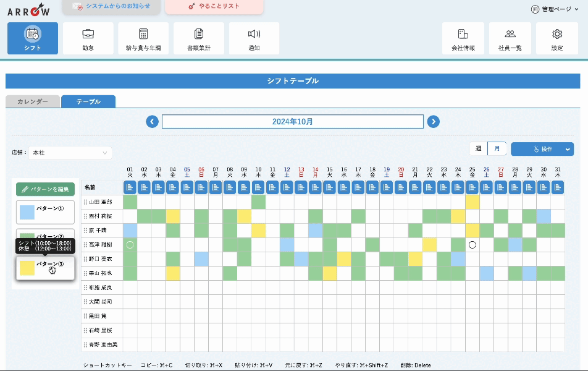
Task: Select the blue パターン① swatch
Action: pyautogui.click(x=27, y=212)
